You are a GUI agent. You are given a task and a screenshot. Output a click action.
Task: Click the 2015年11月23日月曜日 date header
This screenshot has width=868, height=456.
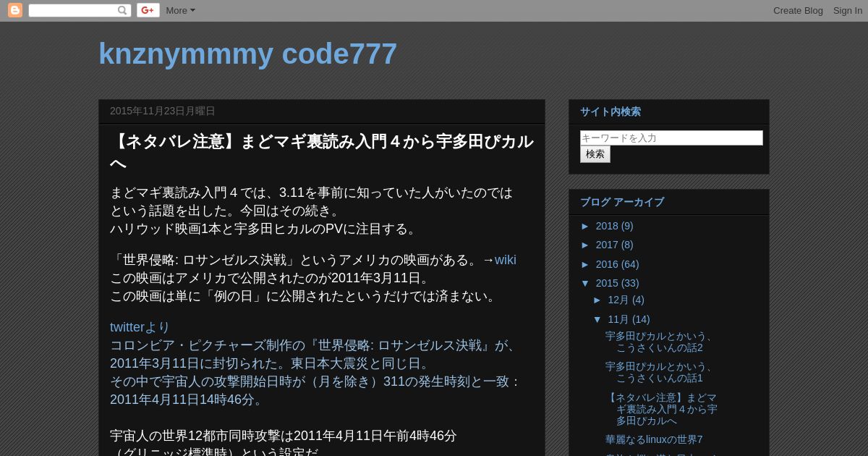point(163,111)
